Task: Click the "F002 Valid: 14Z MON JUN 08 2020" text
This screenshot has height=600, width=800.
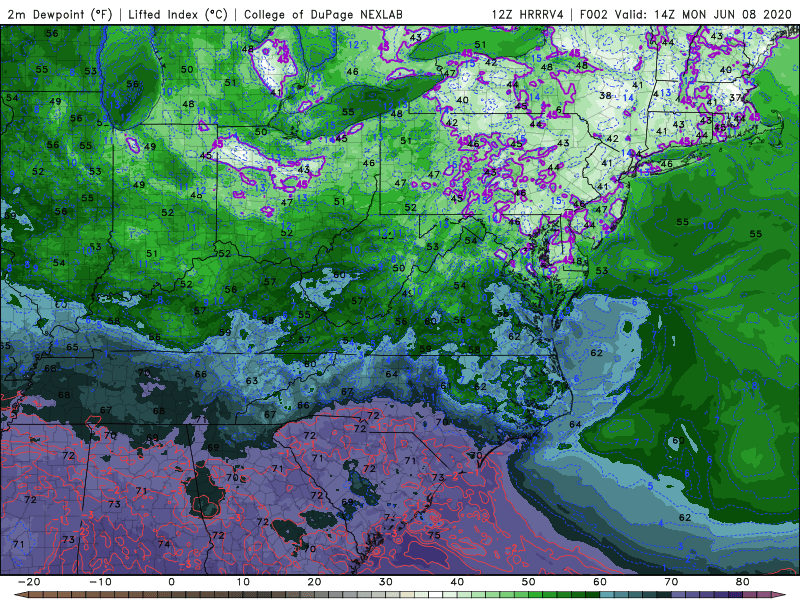Action: tap(686, 14)
